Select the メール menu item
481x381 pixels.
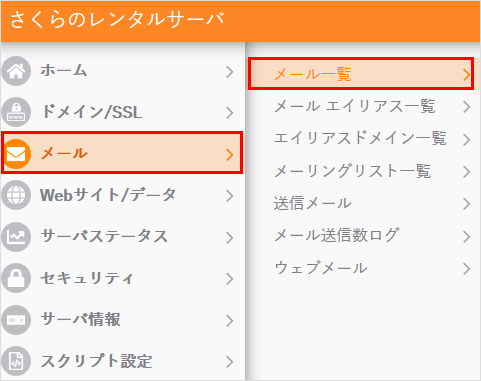pos(122,153)
